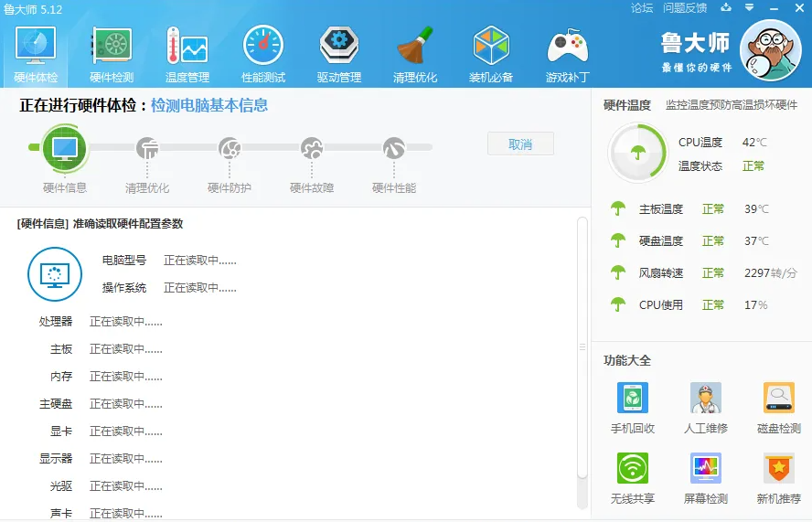Click the 检测电脑基本信息 status text
Image resolution: width=812 pixels, height=522 pixels.
209,106
